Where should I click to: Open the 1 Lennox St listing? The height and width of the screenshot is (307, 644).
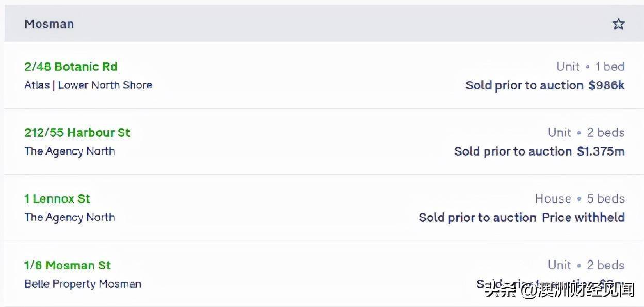[x=57, y=199]
